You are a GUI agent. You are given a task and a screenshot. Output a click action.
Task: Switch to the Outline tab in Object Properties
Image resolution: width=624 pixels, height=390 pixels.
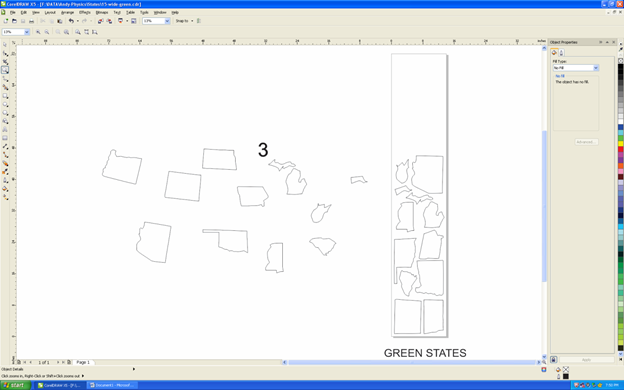click(x=561, y=53)
